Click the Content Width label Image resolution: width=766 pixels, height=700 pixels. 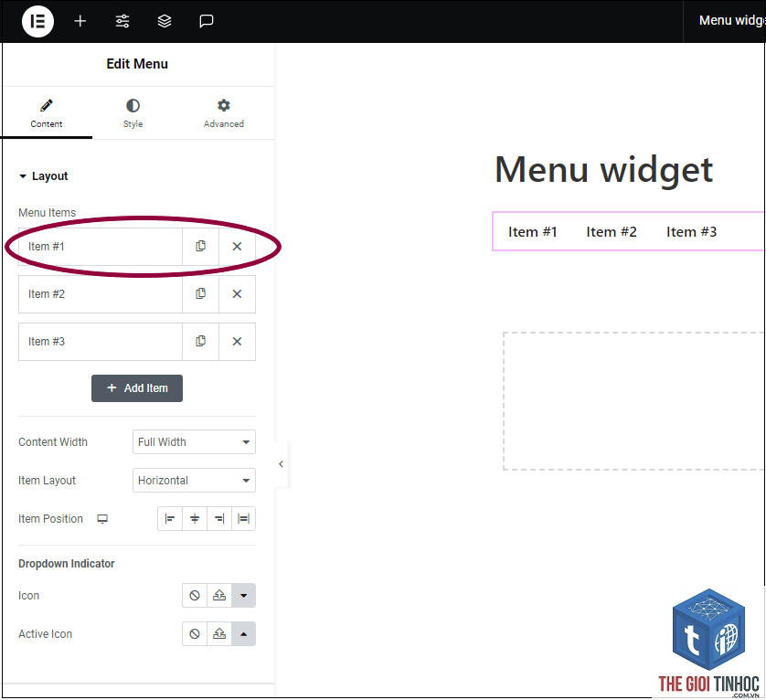(x=53, y=442)
